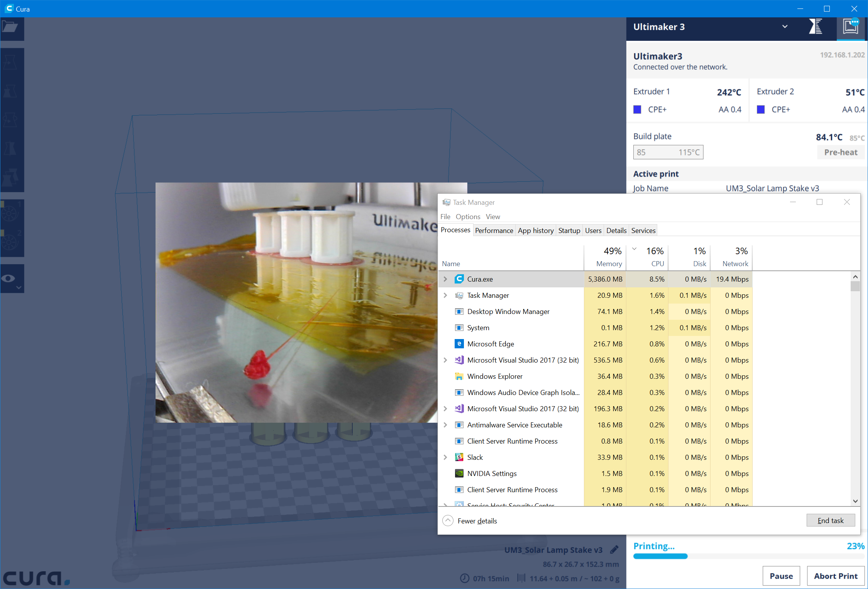
Task: Open the Ultimaker 3 printer selection dropdown
Action: [785, 26]
